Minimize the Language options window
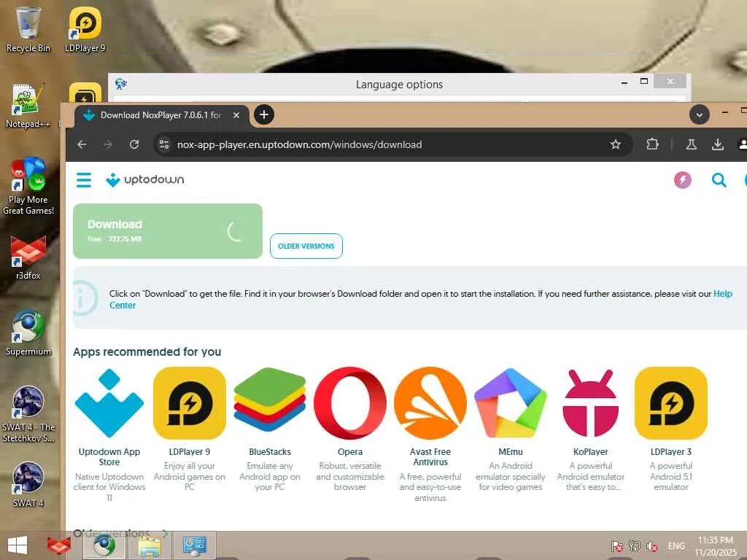 pos(624,83)
